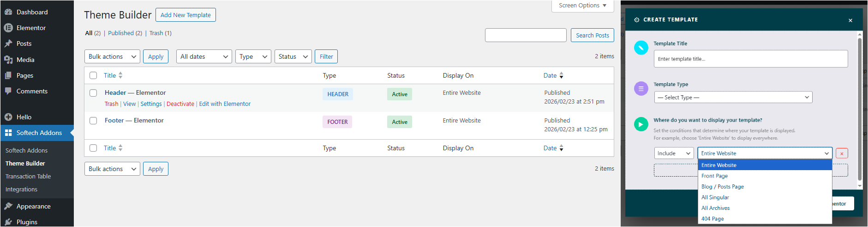Open the bottom Bulk actions dropdown

pyautogui.click(x=112, y=169)
